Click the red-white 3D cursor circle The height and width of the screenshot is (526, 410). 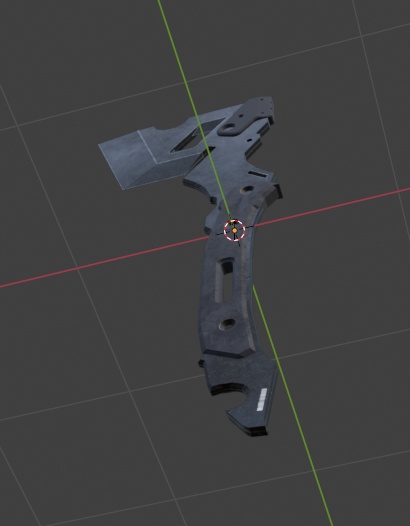(235, 230)
